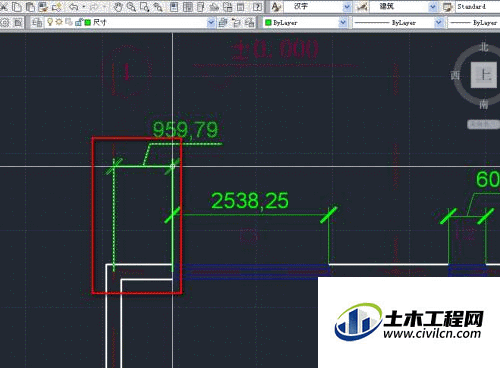500x368 pixels.
Task: Click the ByLayer lineweight control
Action: tap(474, 22)
